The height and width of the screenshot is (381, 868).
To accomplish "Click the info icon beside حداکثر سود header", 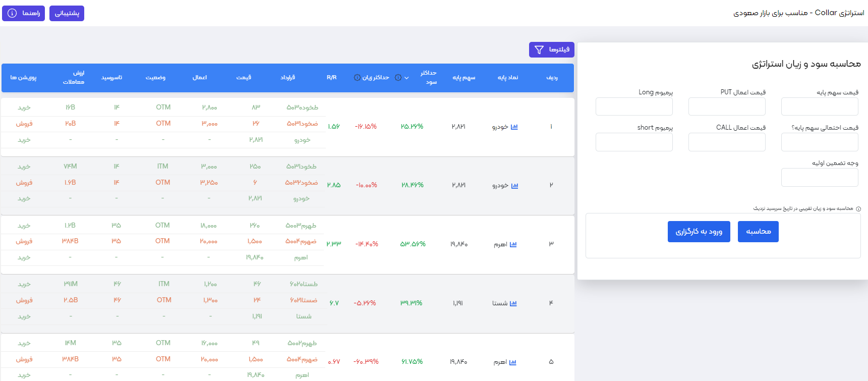I will [398, 78].
